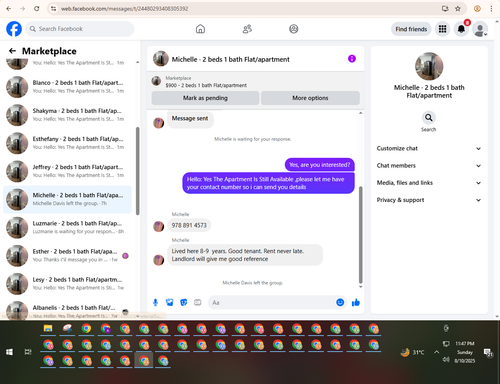Open Windows Start menu

(9, 352)
